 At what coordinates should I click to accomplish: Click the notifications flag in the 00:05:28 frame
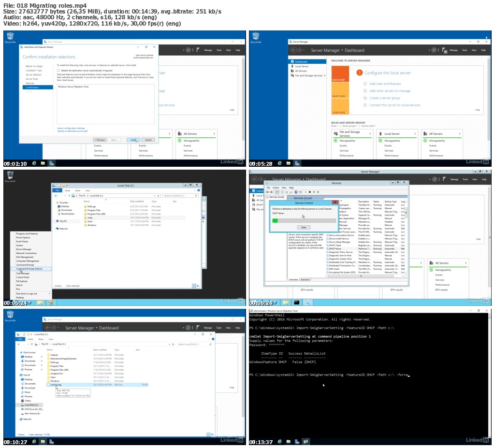coord(444,50)
